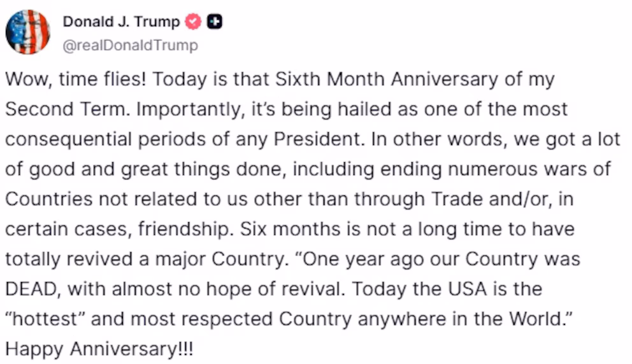Click the capitalized word "DEAD"
Image resolution: width=632 pixels, height=364 pixels.
(x=32, y=288)
